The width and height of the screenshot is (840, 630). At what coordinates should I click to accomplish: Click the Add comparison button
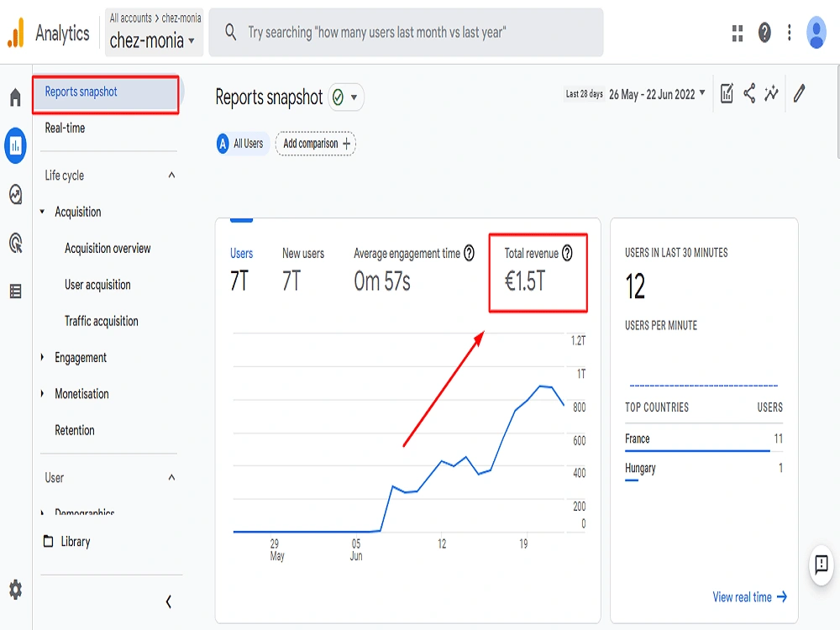pos(315,144)
